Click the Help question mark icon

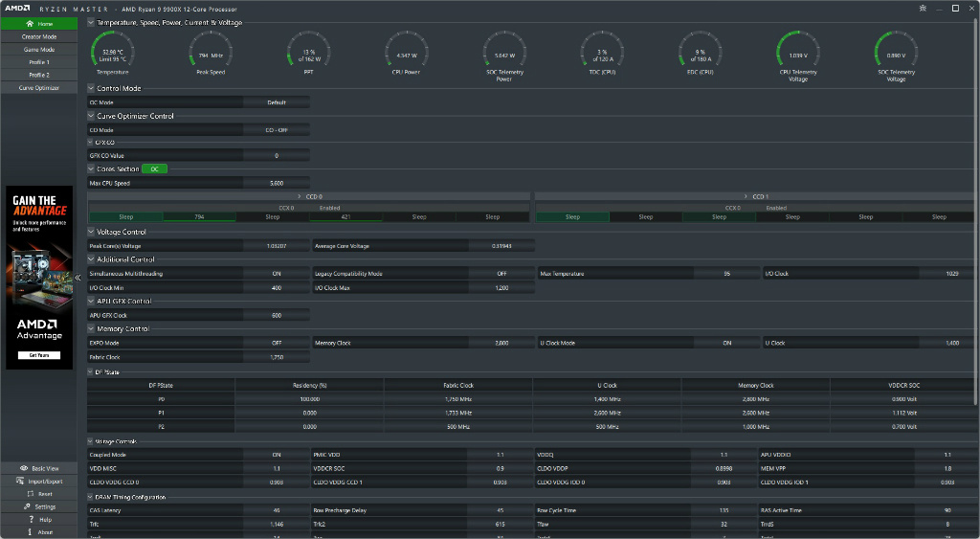pyautogui.click(x=31, y=520)
